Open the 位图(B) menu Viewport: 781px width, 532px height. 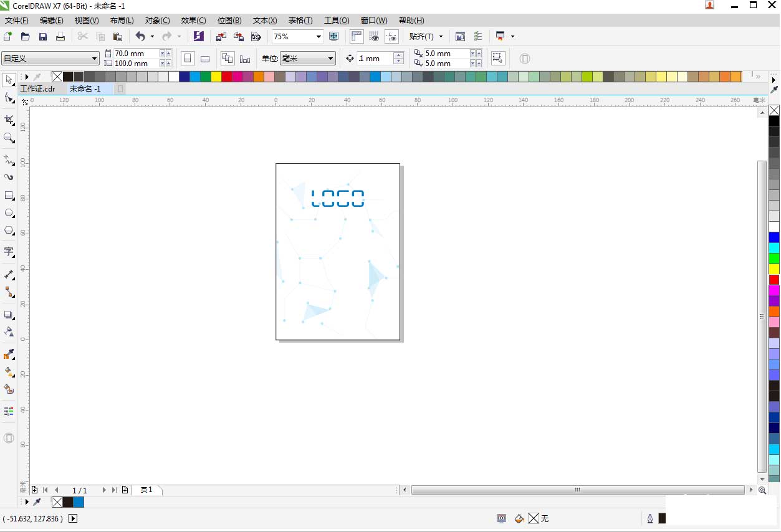click(x=229, y=21)
